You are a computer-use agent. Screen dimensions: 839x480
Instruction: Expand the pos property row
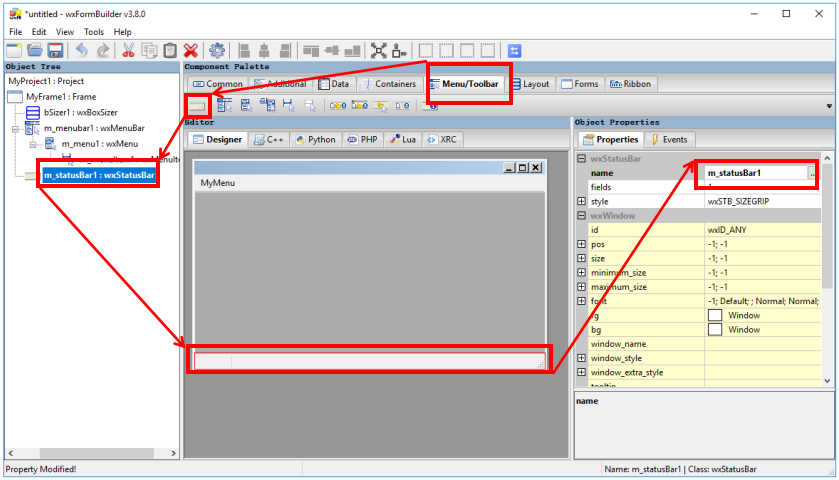[582, 244]
